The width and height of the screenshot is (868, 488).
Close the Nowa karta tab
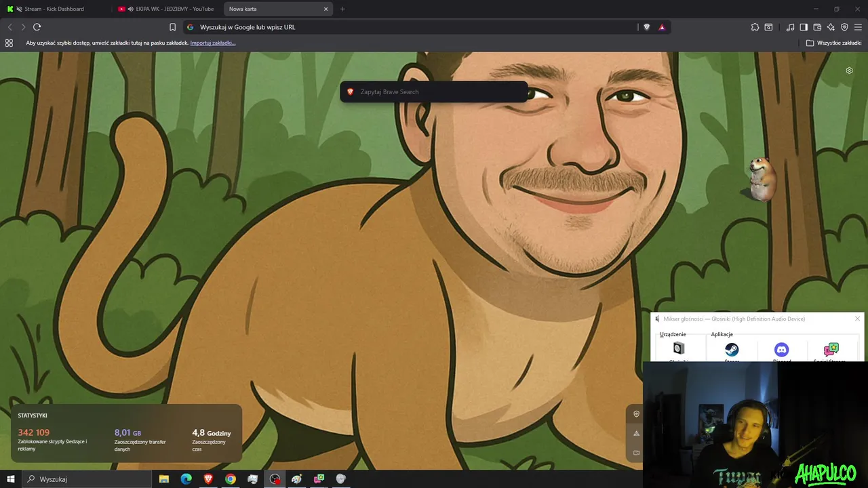coord(325,9)
